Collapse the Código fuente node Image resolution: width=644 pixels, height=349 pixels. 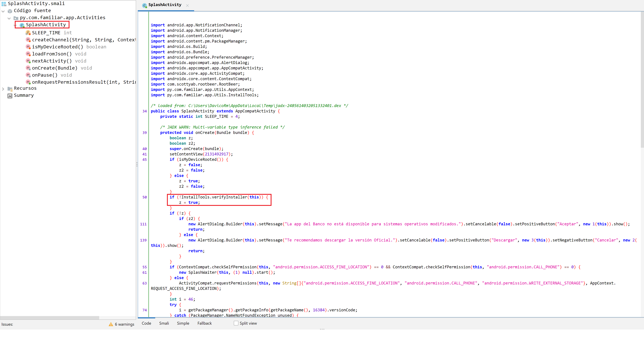[3, 11]
